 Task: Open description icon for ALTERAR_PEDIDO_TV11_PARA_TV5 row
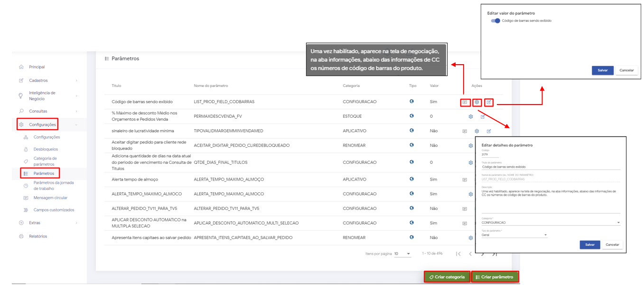coord(465,209)
